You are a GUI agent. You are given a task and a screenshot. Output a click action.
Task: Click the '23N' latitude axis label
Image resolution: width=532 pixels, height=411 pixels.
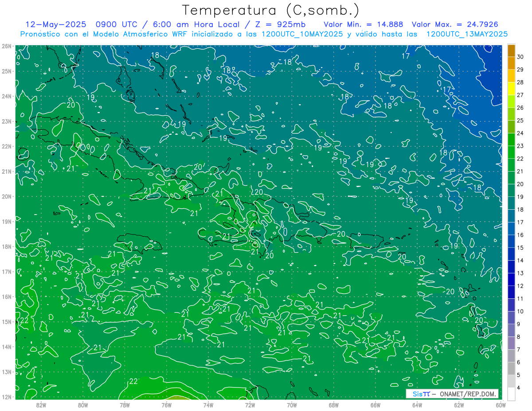point(6,121)
